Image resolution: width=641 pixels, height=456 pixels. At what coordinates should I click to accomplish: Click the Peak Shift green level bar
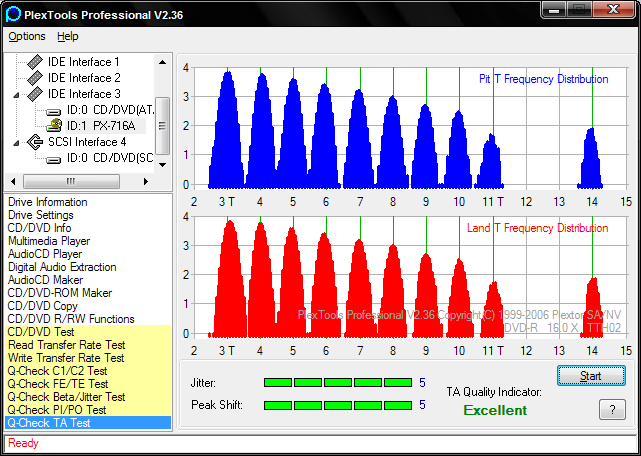338,405
